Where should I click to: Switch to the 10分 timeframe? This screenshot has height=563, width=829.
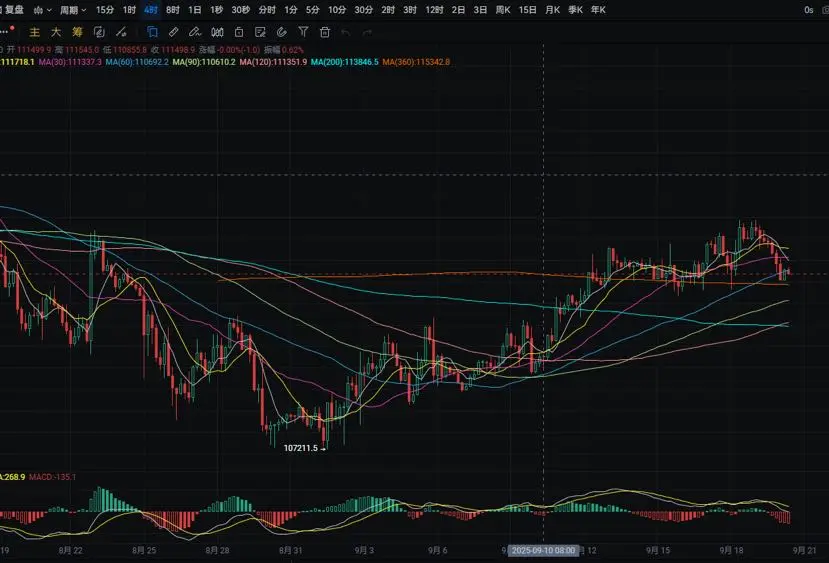pyautogui.click(x=337, y=10)
